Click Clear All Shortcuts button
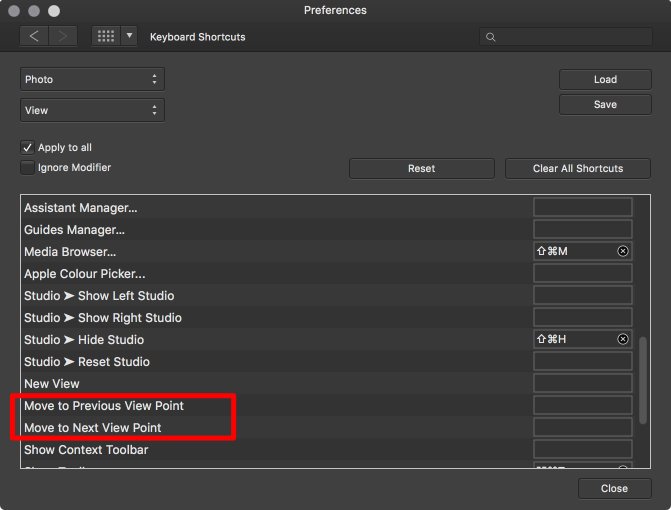 pos(578,169)
